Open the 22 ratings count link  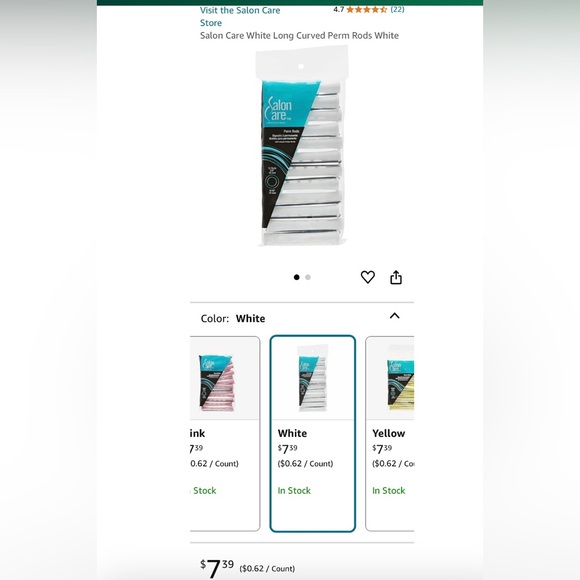(397, 9)
